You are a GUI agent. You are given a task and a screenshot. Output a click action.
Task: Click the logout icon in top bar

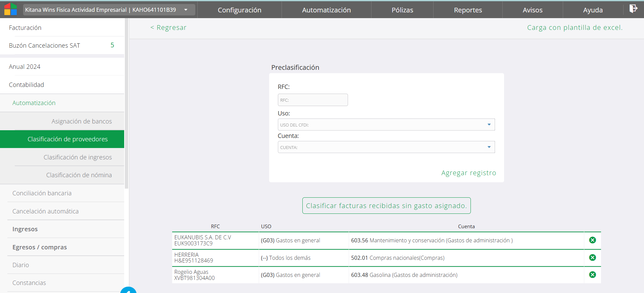tap(633, 9)
